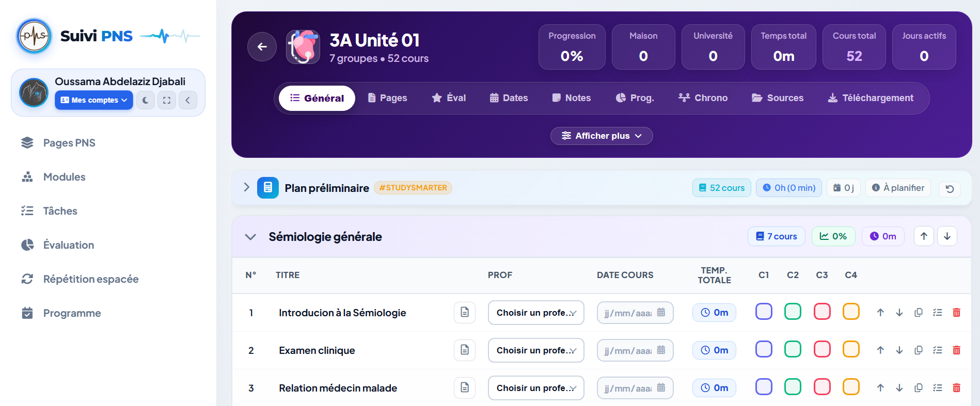Expand the Afficher plus options
980x406 pixels.
pyautogui.click(x=602, y=136)
